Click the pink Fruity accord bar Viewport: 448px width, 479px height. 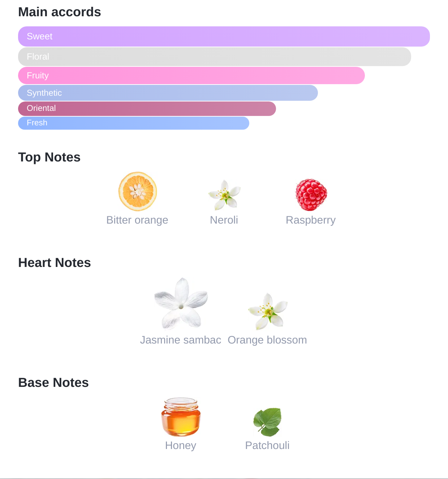191,75
